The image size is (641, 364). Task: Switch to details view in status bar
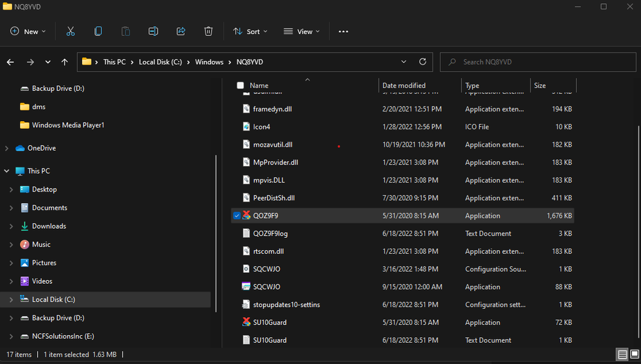[622, 354]
